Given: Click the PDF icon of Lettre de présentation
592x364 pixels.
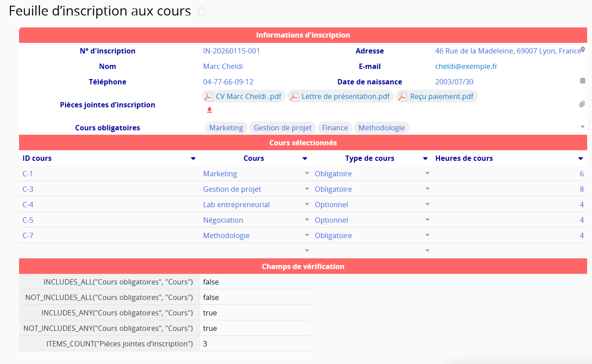Looking at the screenshot, I should (294, 97).
